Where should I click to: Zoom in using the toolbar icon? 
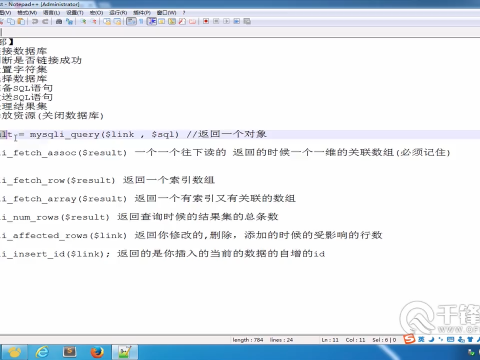click(x=83, y=21)
